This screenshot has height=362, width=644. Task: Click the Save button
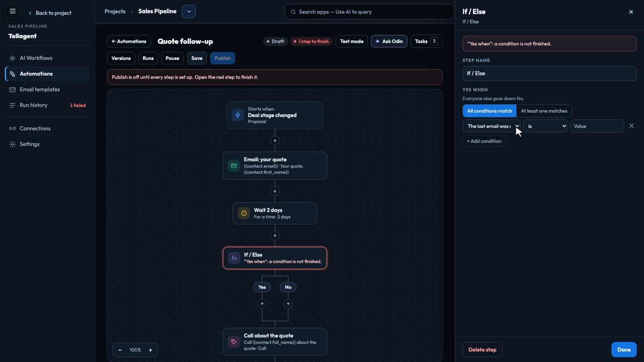[x=197, y=58]
